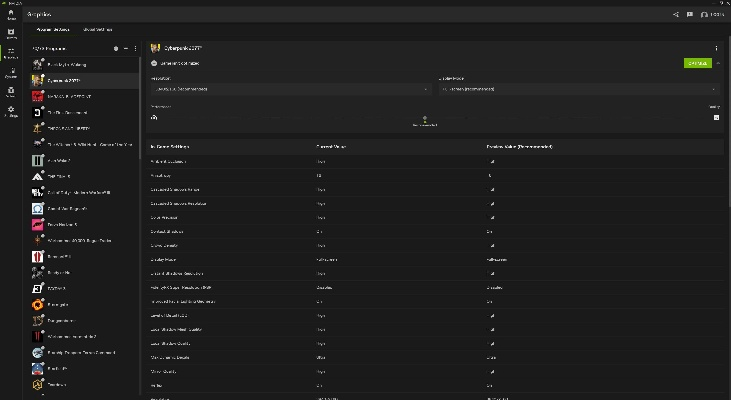Image resolution: width=731 pixels, height=400 pixels.
Task: Open the notifications icon in the top right
Action: 690,15
